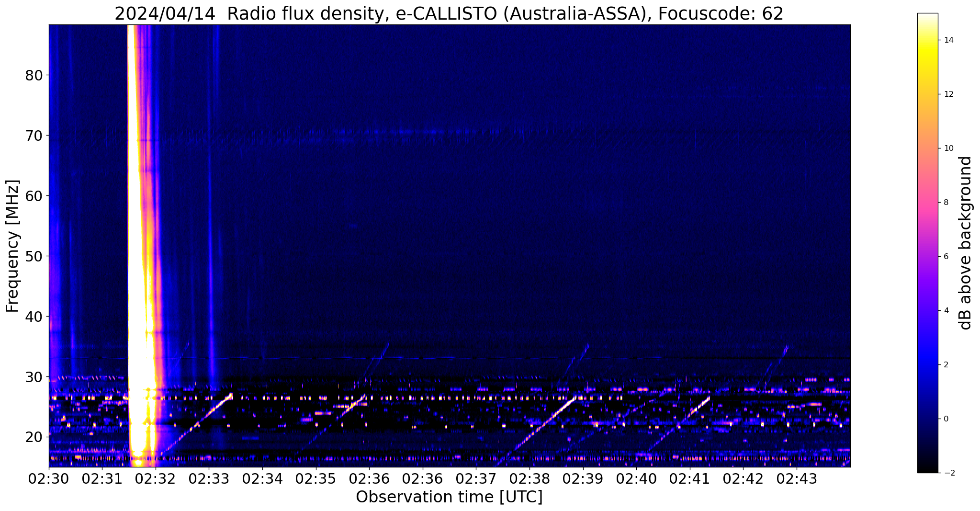Select the 02:40 time tick label
This screenshot has width=980, height=511.
pos(637,478)
